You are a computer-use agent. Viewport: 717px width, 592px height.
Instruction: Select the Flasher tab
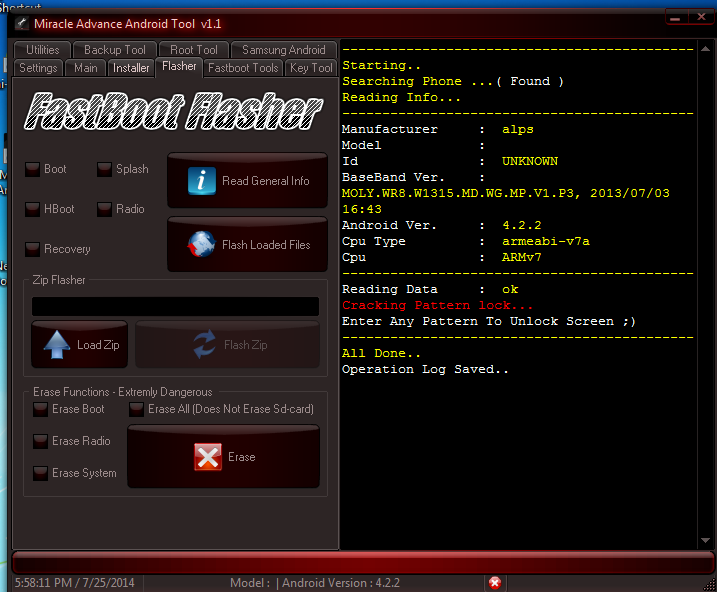coord(179,67)
